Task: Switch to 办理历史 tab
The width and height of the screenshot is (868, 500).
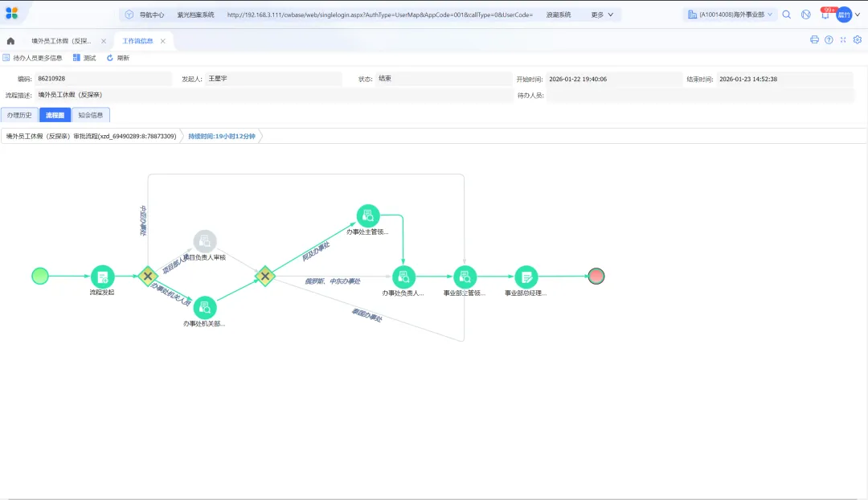Action: click(x=19, y=115)
